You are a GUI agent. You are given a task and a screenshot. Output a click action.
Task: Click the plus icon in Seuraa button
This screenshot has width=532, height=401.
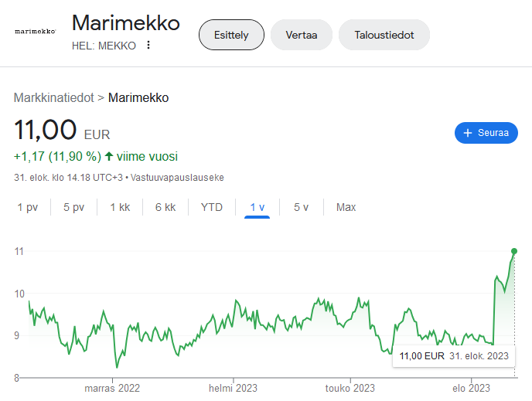click(x=467, y=133)
